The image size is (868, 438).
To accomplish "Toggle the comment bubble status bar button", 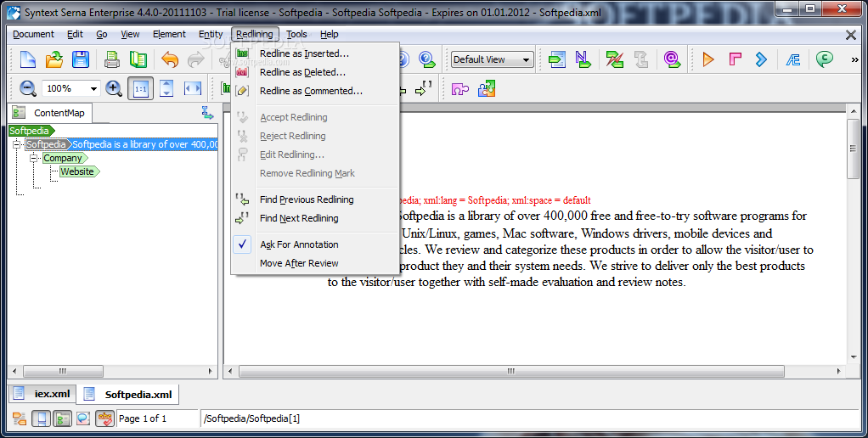I will 83,418.
